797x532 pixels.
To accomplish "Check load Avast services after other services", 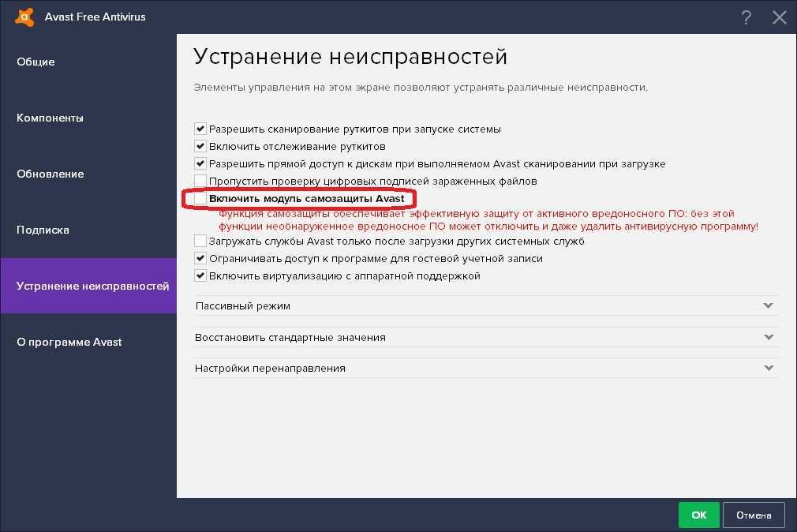I will 200,241.
